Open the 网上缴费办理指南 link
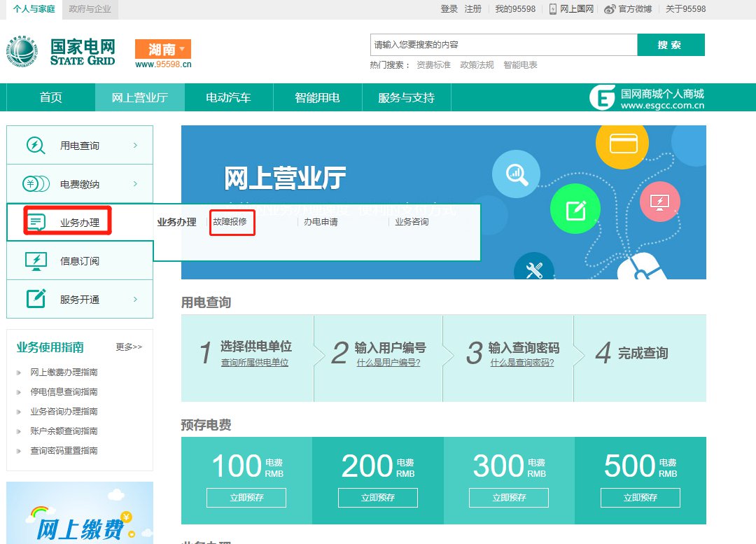This screenshot has height=544, width=756. point(64,372)
